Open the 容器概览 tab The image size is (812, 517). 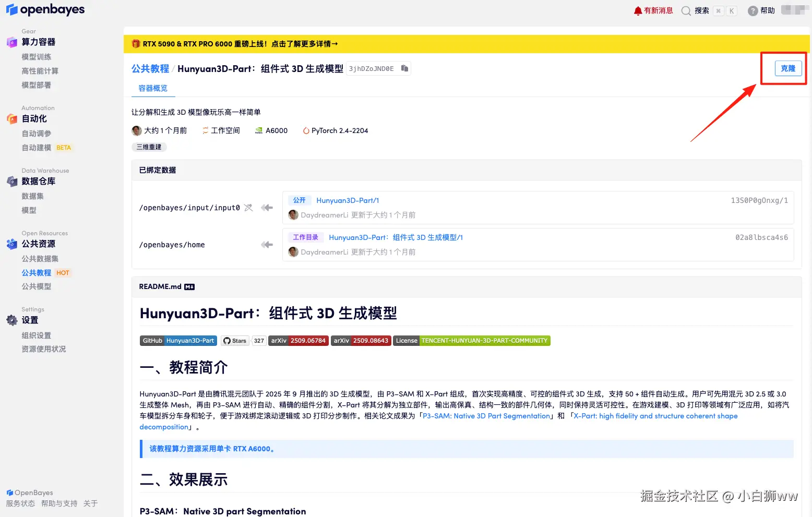click(x=153, y=88)
